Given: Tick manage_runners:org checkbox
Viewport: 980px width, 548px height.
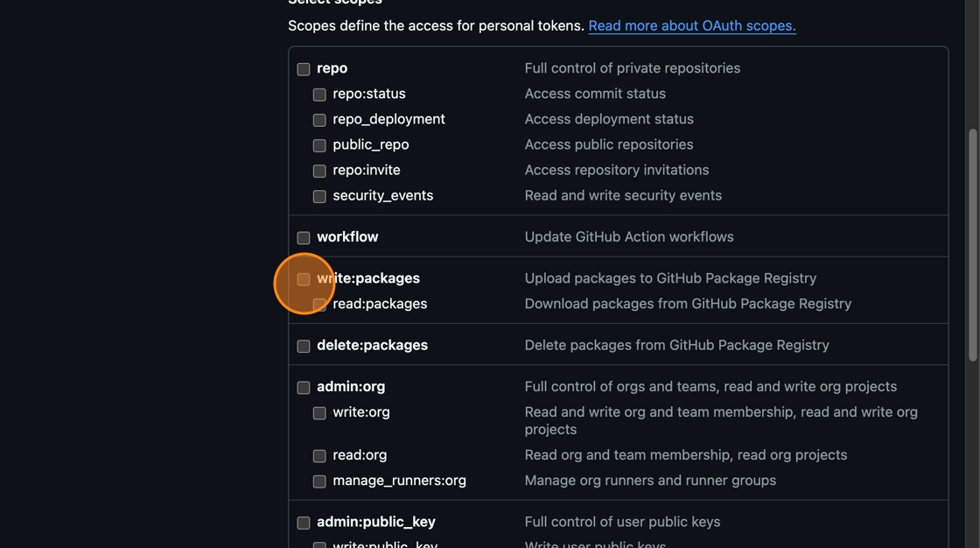Looking at the screenshot, I should pos(319,481).
